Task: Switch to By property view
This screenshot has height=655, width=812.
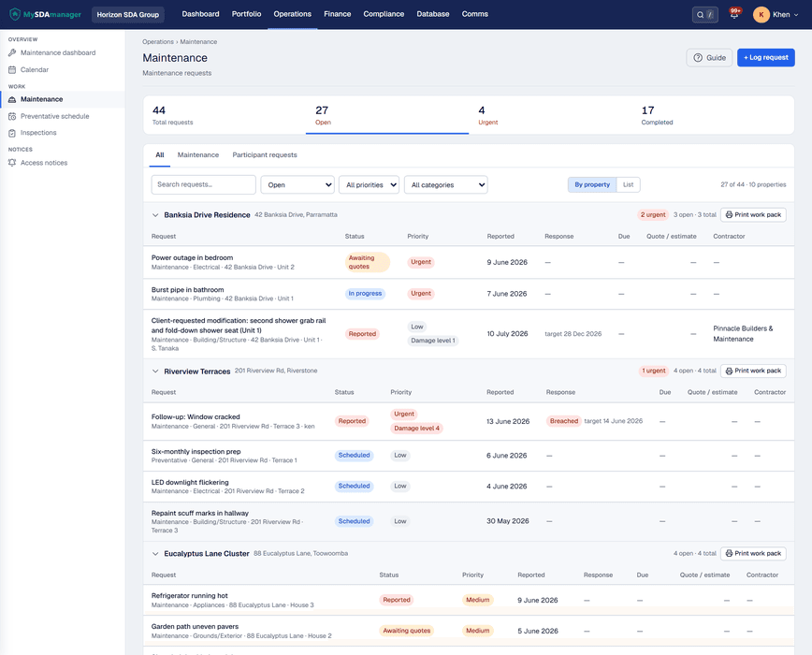Action: click(592, 184)
